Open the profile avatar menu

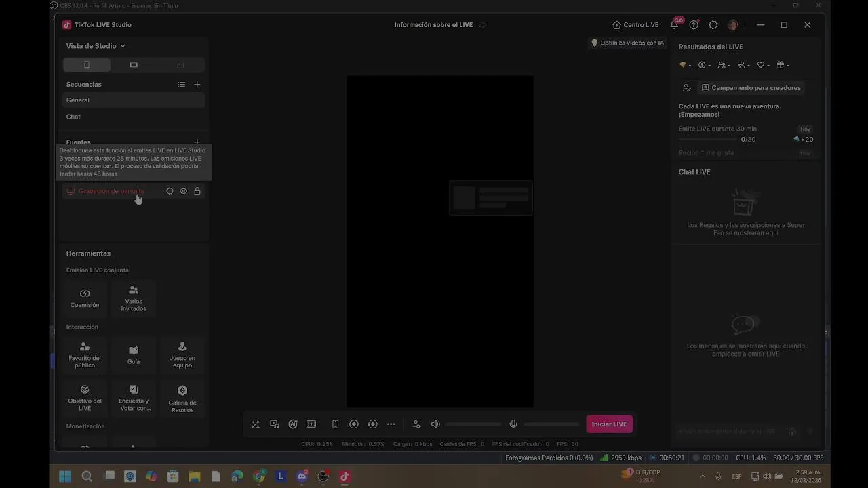732,25
